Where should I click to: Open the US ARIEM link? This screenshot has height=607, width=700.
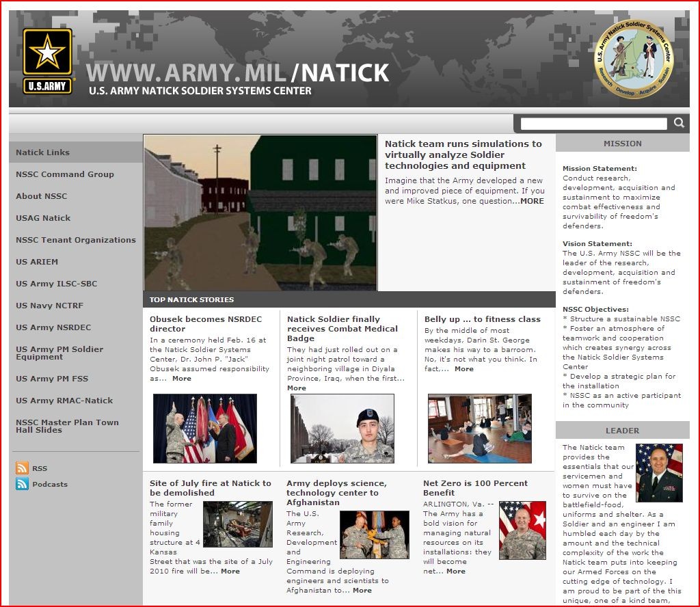[37, 262]
